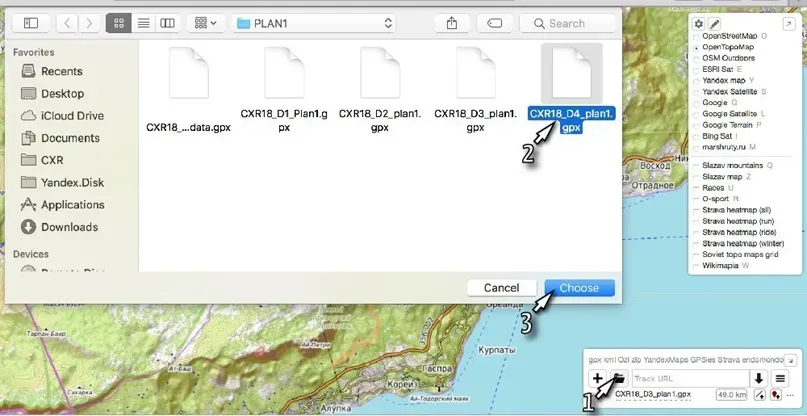Select the Google Satellite base layer

point(729,114)
